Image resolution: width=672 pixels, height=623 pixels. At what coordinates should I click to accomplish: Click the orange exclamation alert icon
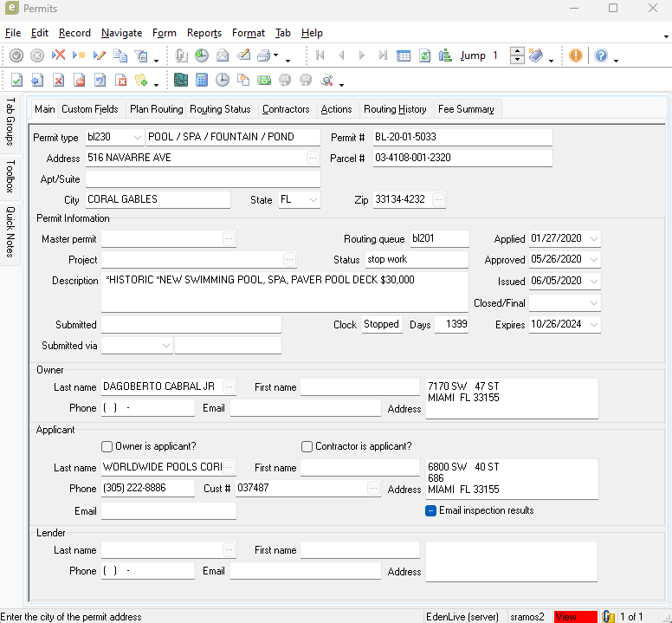point(576,55)
